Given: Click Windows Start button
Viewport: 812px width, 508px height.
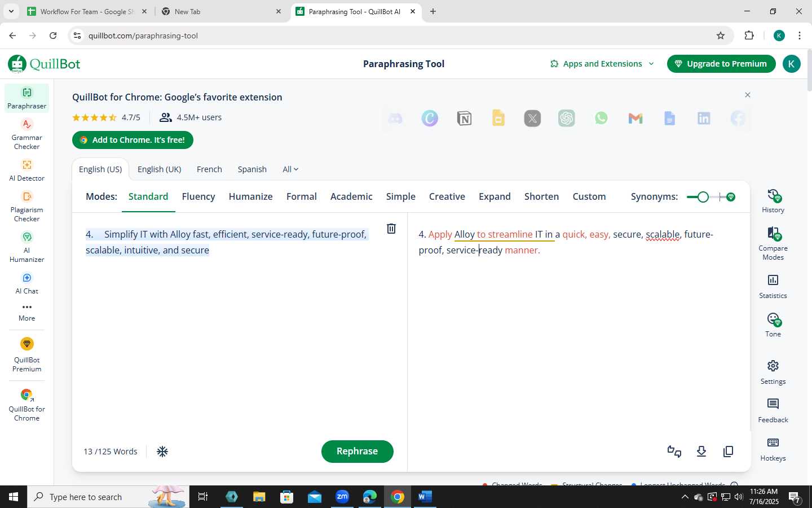Looking at the screenshot, I should point(14,497).
